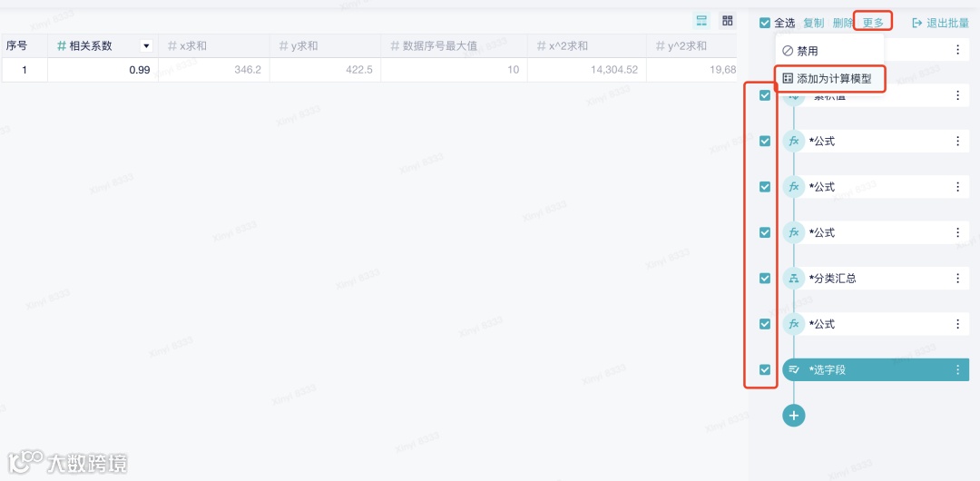The image size is (980, 481).
Task: Open kebab menu of 公式 step directly above 分类汇总
Action: [957, 232]
